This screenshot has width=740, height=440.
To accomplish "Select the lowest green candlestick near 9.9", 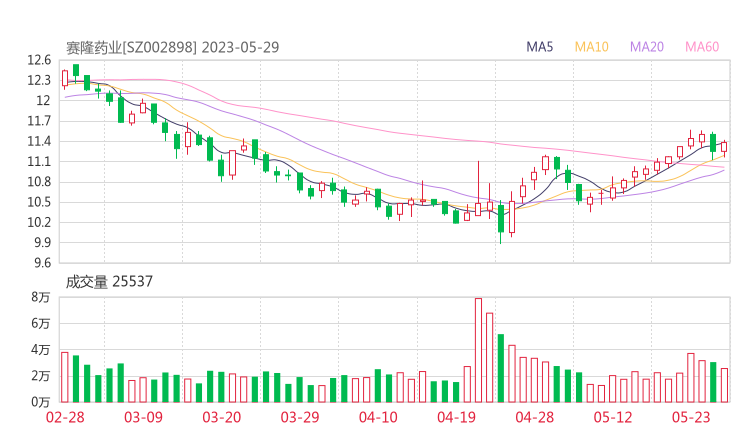I will tap(501, 222).
